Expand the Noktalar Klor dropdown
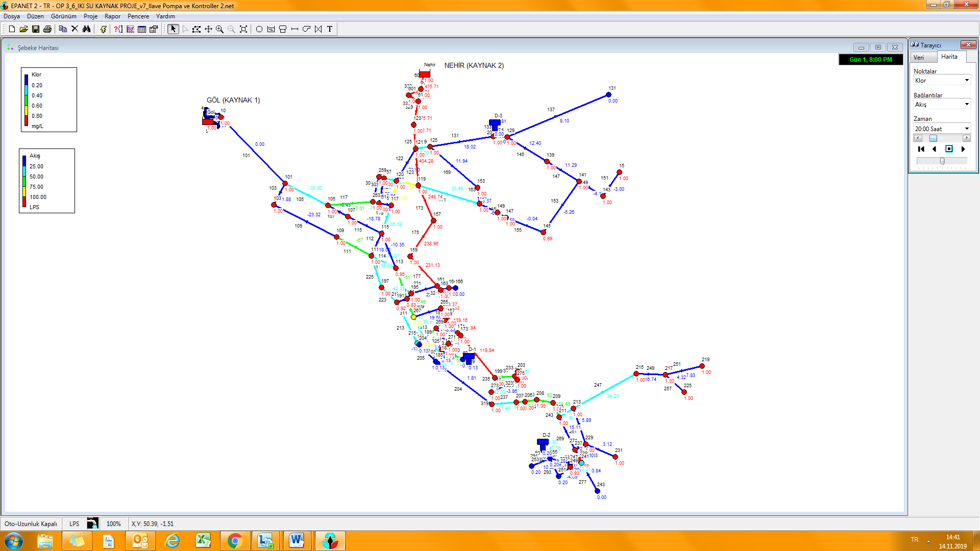Viewport: 980px width, 551px height. (966, 81)
